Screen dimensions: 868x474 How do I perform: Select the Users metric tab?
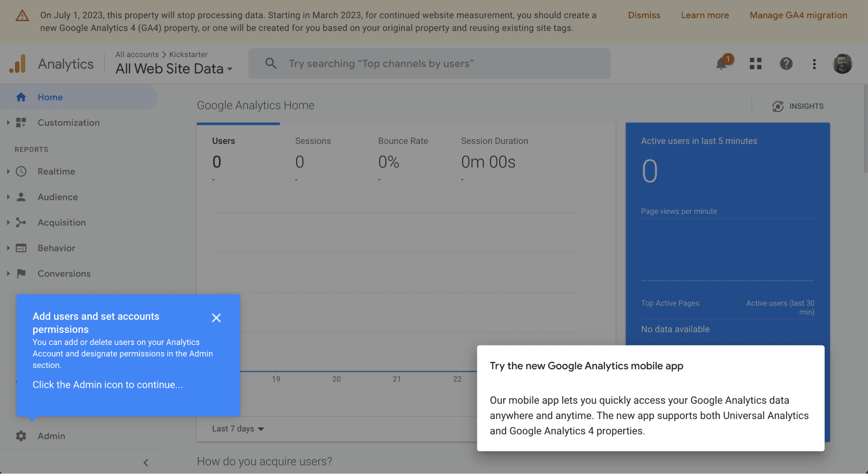[238, 161]
